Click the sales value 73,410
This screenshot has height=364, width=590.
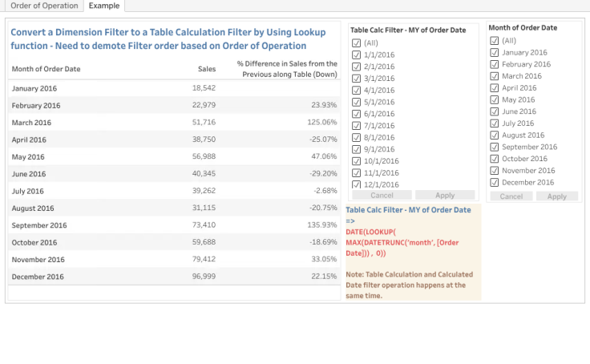(x=204, y=225)
